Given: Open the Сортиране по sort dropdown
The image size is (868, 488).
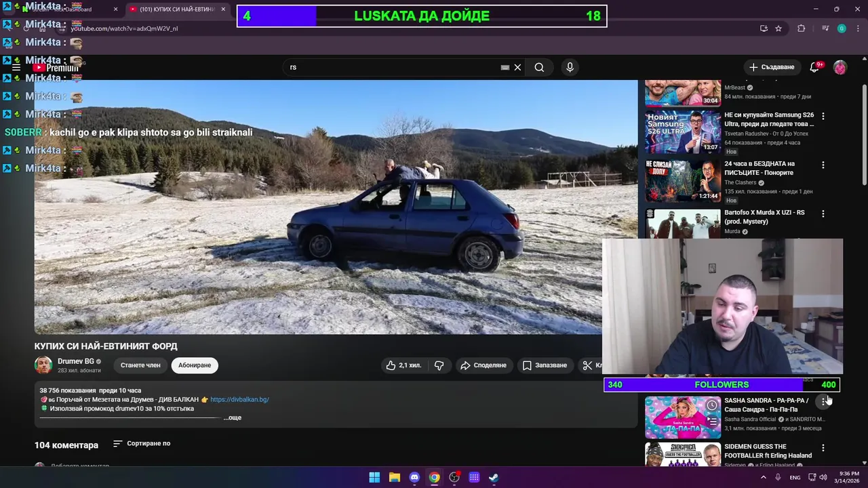Looking at the screenshot, I should pos(142,443).
